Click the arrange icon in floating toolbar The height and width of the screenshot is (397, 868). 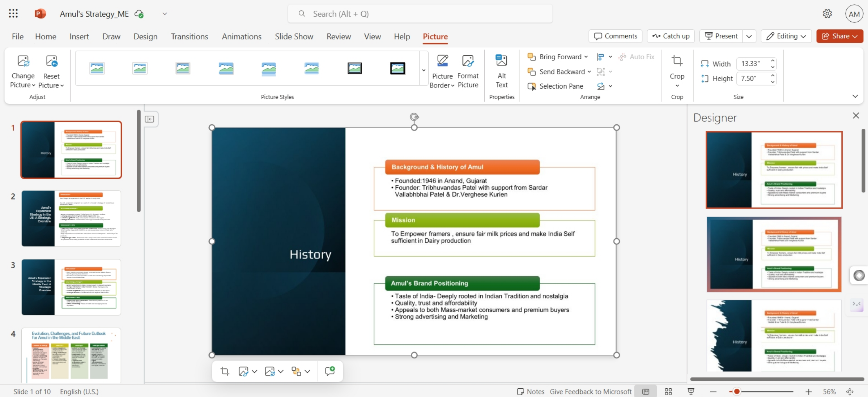pyautogui.click(x=296, y=371)
